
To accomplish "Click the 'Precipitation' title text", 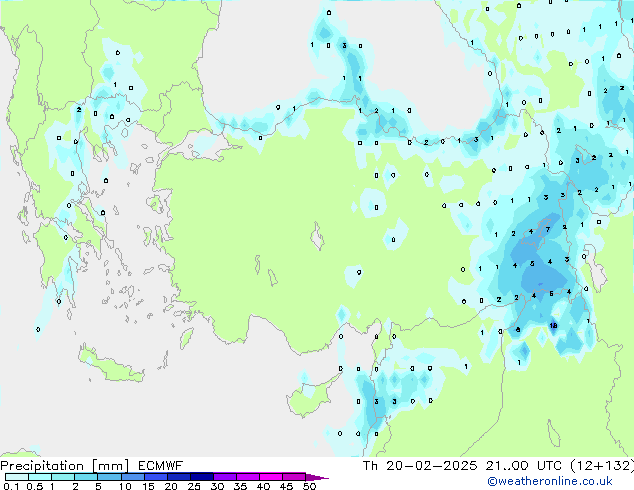I will [42, 466].
